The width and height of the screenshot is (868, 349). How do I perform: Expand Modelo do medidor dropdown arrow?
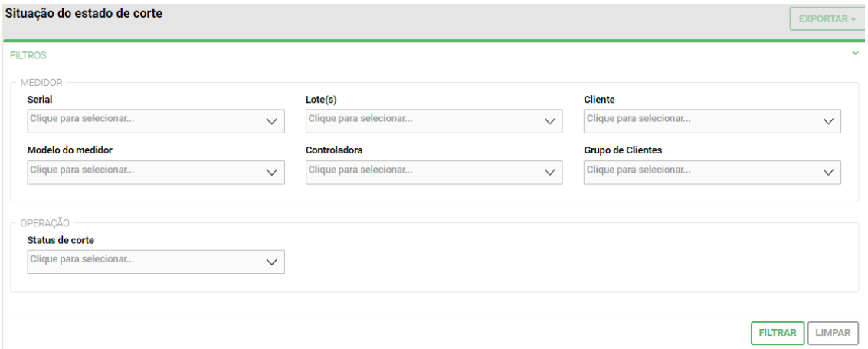click(x=271, y=173)
